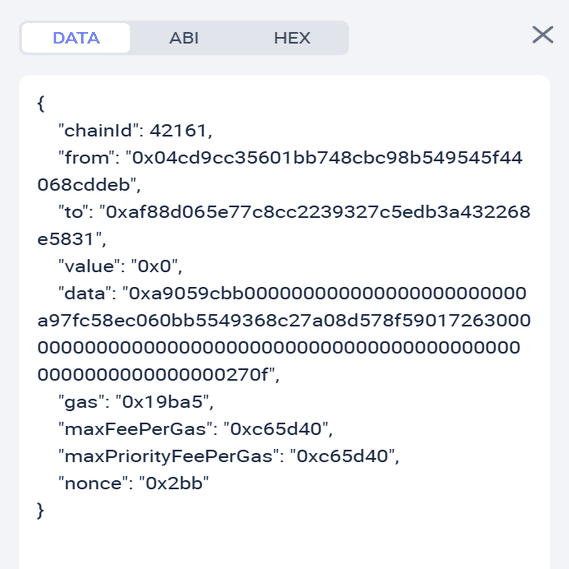569x569 pixels.
Task: Close the transaction data dialog
Action: [x=543, y=35]
